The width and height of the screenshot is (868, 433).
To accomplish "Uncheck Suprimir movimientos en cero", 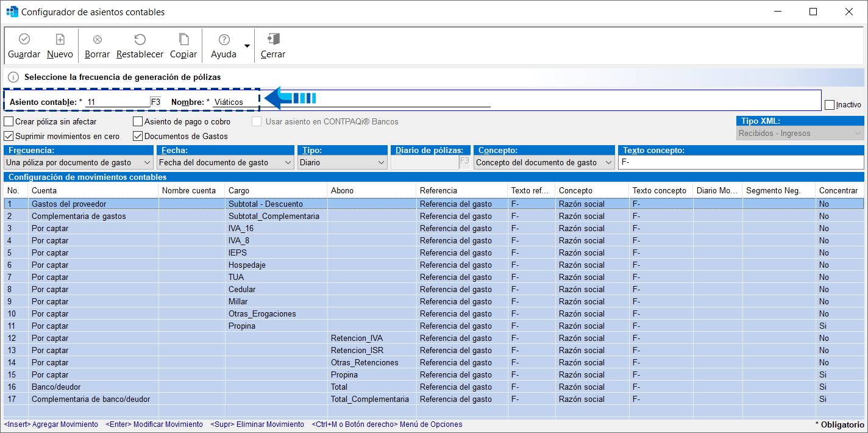I will pyautogui.click(x=9, y=136).
